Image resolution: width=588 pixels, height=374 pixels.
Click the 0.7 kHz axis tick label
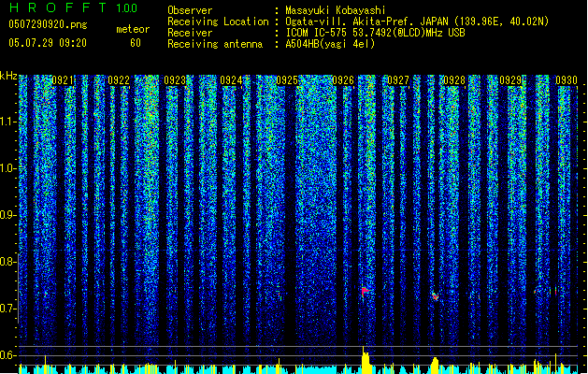pyautogui.click(x=8, y=309)
